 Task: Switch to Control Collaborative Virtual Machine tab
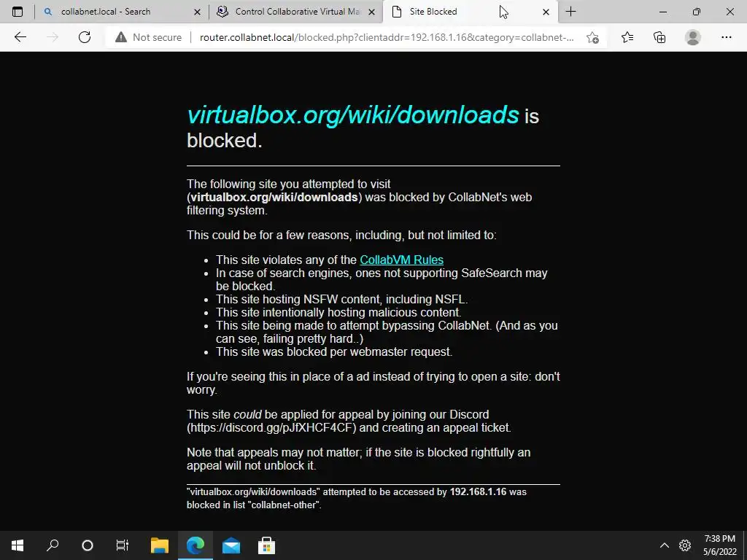(x=296, y=12)
